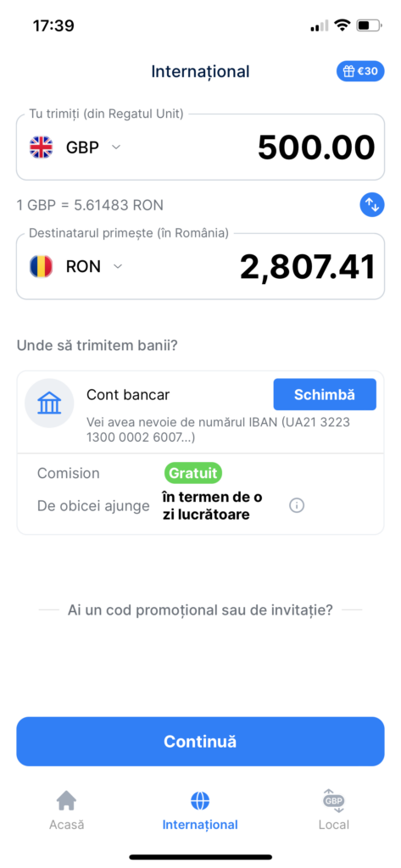Tap the green Gratuit fee badge
The height and width of the screenshot is (868, 401).
(x=193, y=473)
